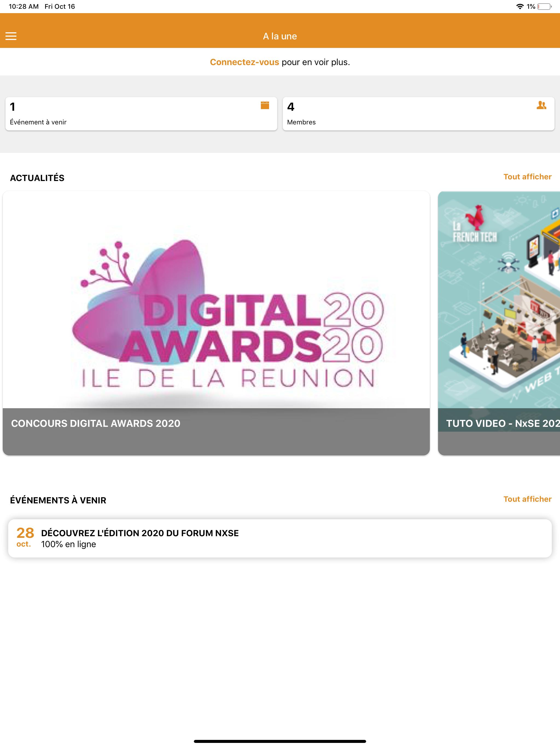Click the ACTUALITÉS section heading
The image size is (560, 747).
pos(37,178)
